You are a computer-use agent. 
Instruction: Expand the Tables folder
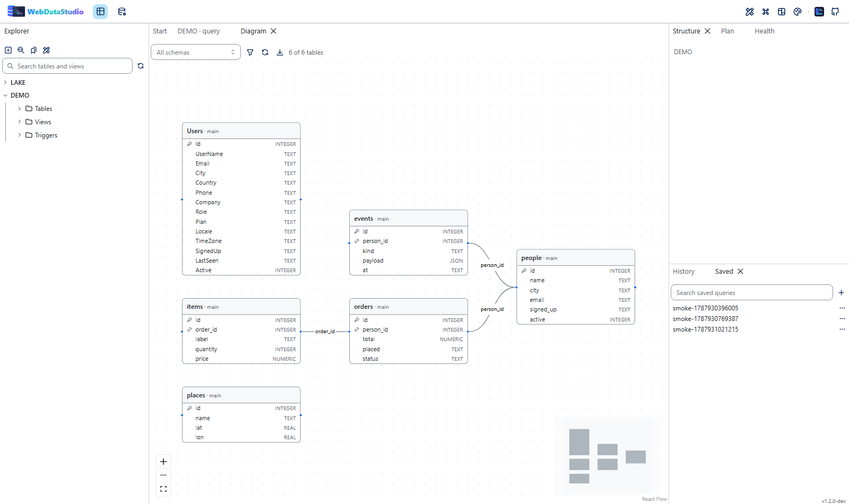(20, 109)
